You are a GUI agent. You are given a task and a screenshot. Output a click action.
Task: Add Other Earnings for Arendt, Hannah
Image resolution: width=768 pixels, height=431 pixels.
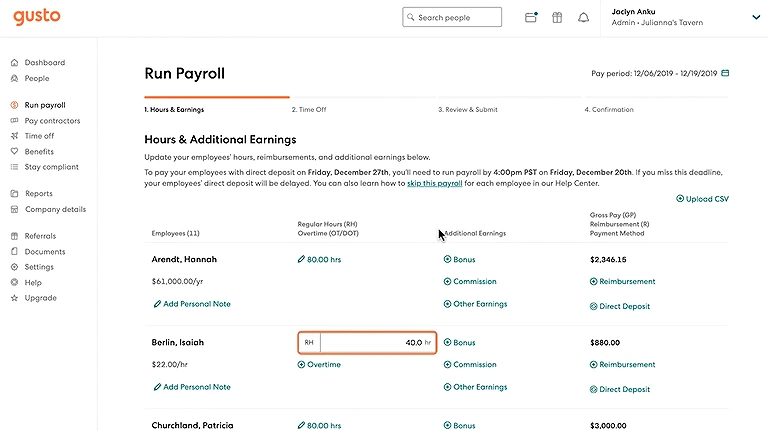pyautogui.click(x=475, y=304)
